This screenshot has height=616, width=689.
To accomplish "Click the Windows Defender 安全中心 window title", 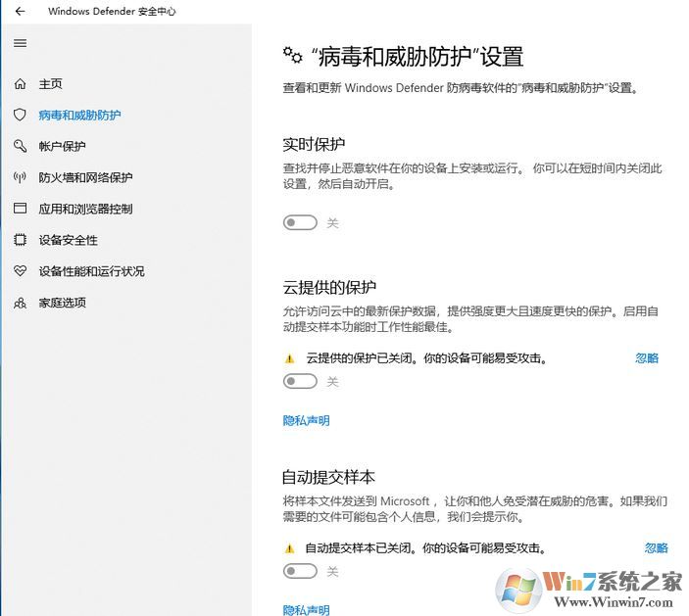I will (112, 11).
